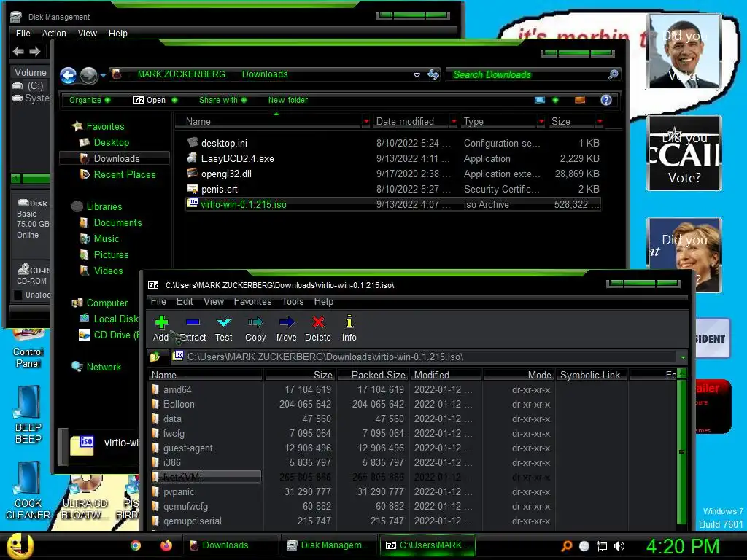Click the Forward arrow in Explorer window
The width and height of the screenshot is (747, 560).
click(88, 75)
